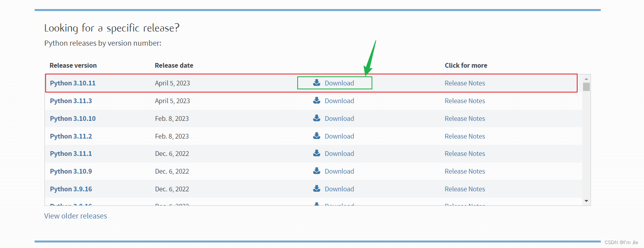This screenshot has width=644, height=248.
Task: Click Download text for Python 3.10.11
Action: [x=339, y=83]
